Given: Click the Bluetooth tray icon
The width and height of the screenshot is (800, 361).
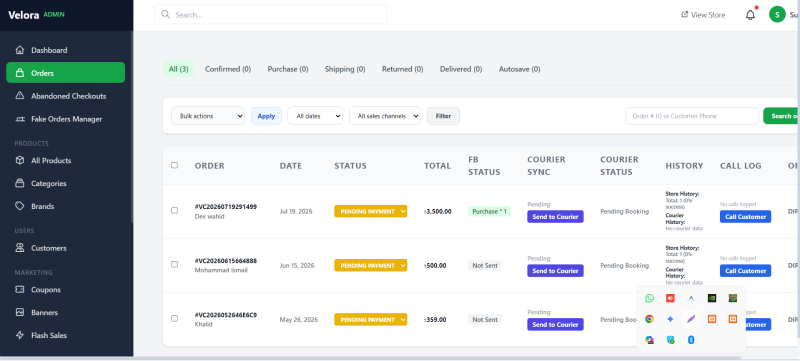Looking at the screenshot, I should point(691,340).
